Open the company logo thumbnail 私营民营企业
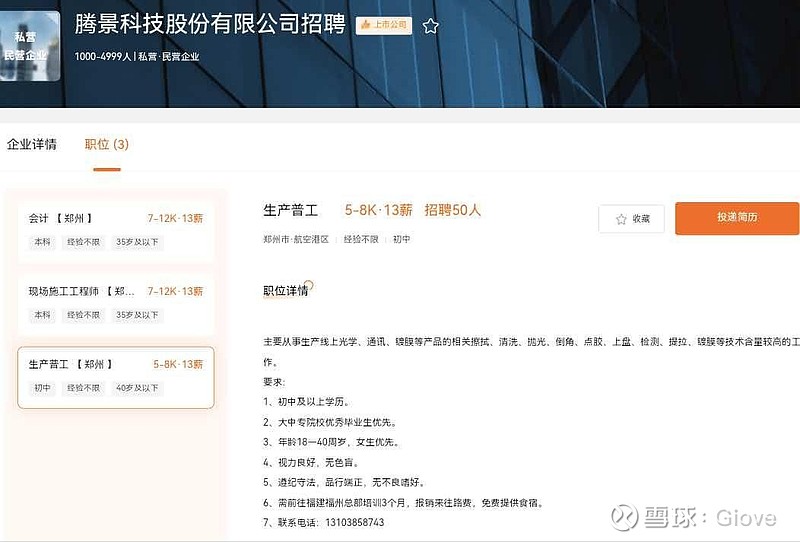The width and height of the screenshot is (800, 542). pyautogui.click(x=29, y=46)
